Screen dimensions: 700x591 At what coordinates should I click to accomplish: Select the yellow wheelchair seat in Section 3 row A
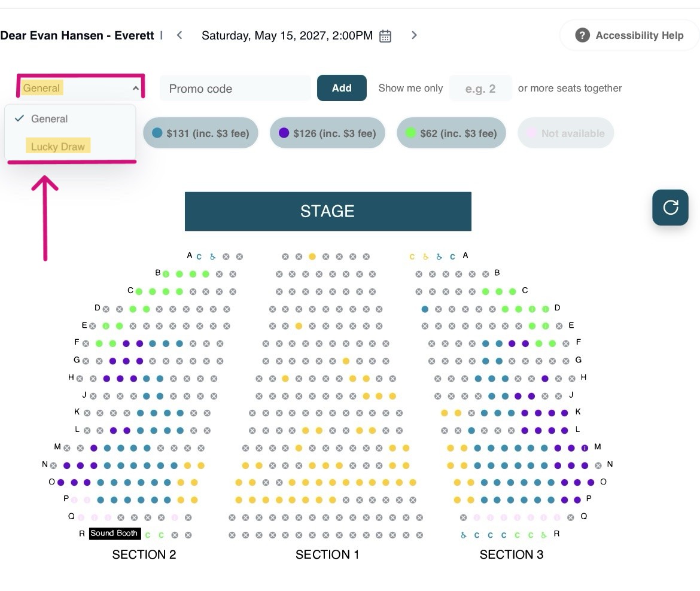[x=425, y=257]
